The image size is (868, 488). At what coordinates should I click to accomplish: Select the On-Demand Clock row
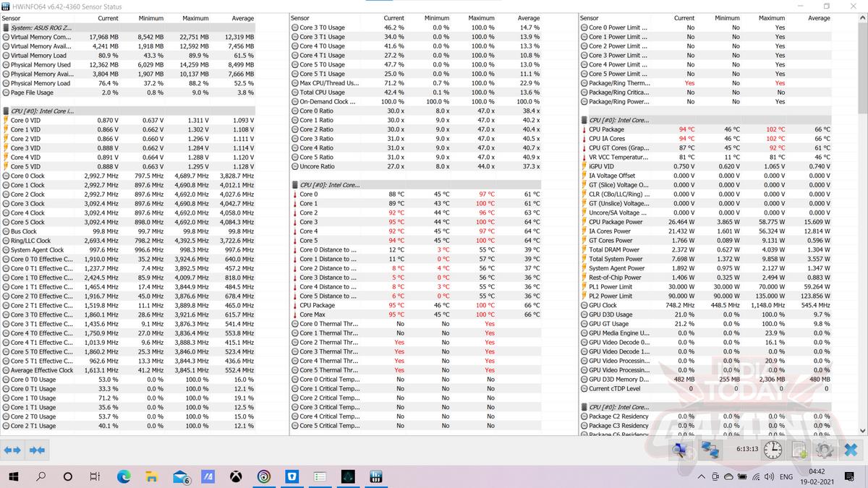pos(416,102)
